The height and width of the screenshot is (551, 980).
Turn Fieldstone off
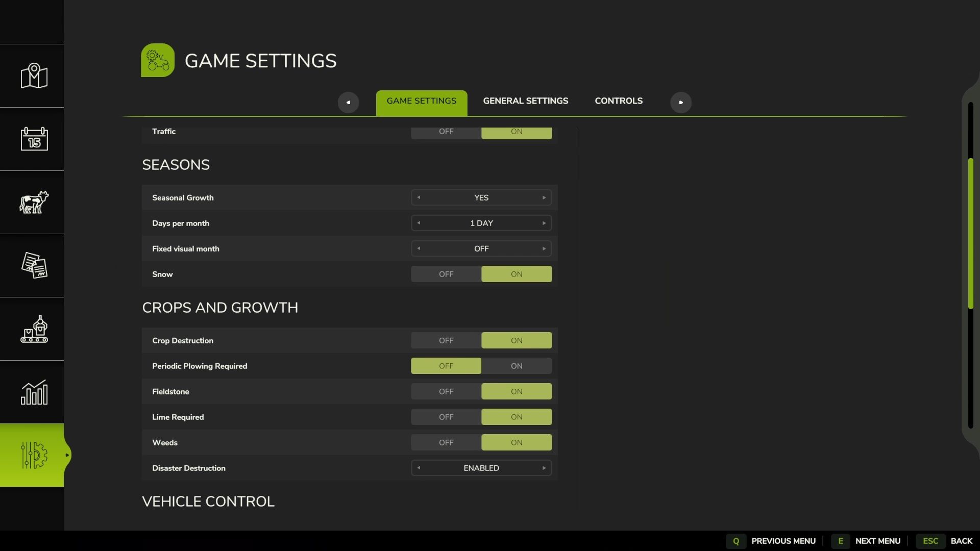[446, 391]
